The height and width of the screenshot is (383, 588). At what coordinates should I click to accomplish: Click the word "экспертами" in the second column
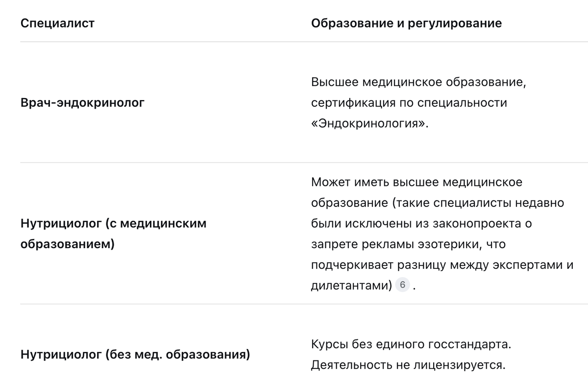526,265
